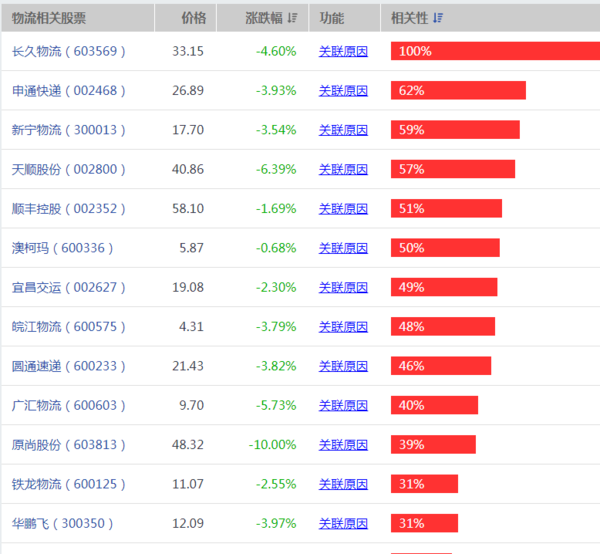Open 关联原因 link for 天顺股份
600x554 pixels.
(x=343, y=169)
